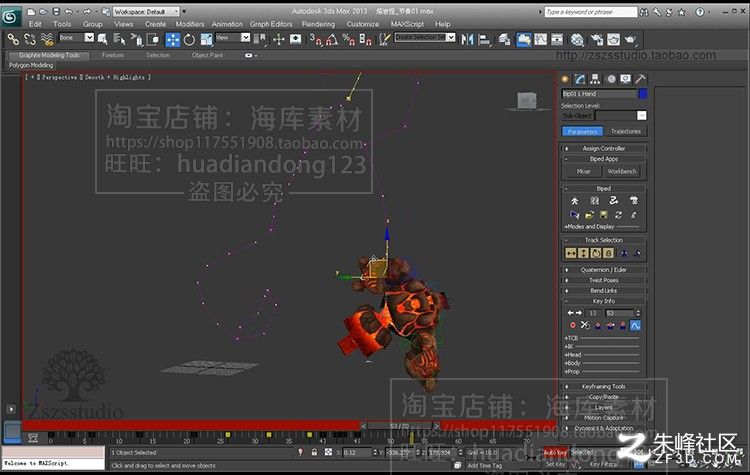Click the Workbench button
Image resolution: width=750 pixels, height=475 pixels.
click(x=622, y=171)
